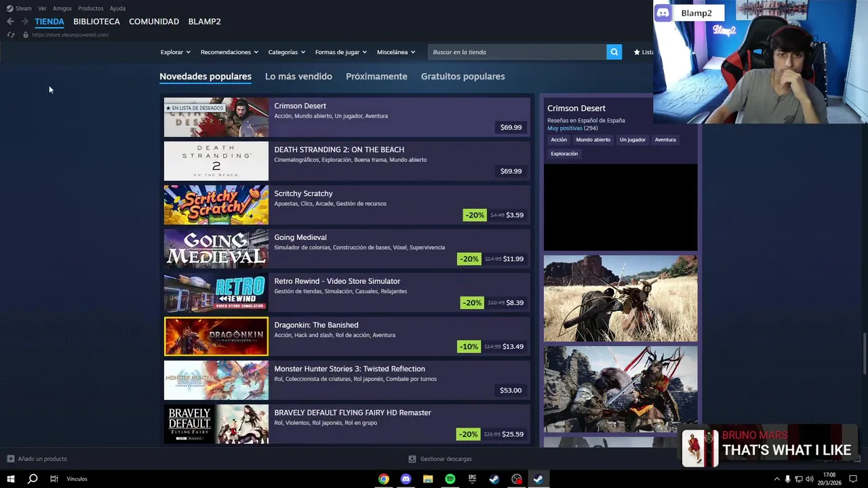Go forward with the right arrow
Viewport: 868px width, 488px height.
(24, 22)
